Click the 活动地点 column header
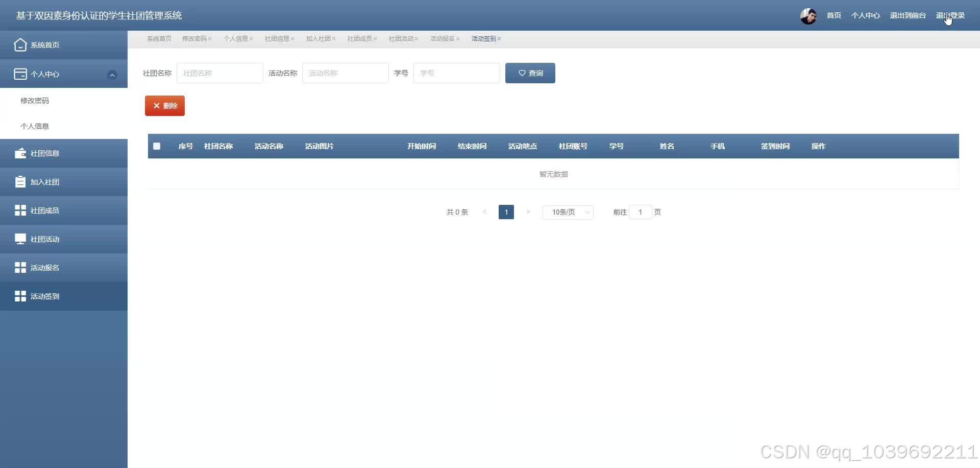Image resolution: width=980 pixels, height=468 pixels. [523, 147]
